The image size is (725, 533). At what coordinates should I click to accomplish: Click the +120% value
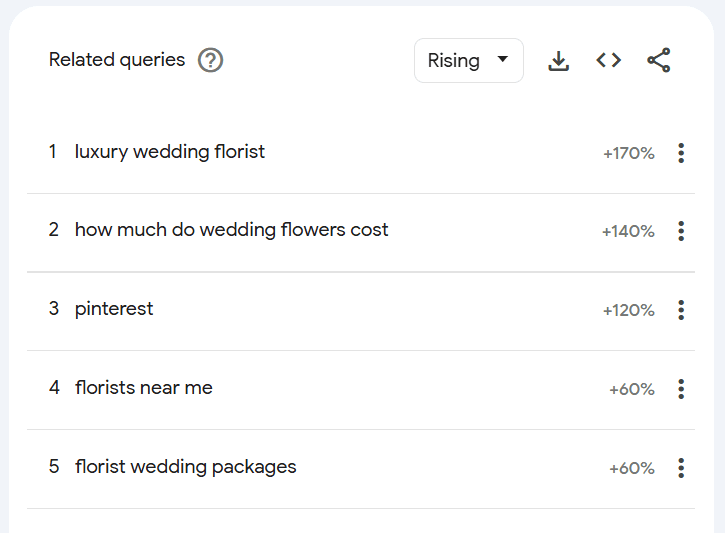629,311
